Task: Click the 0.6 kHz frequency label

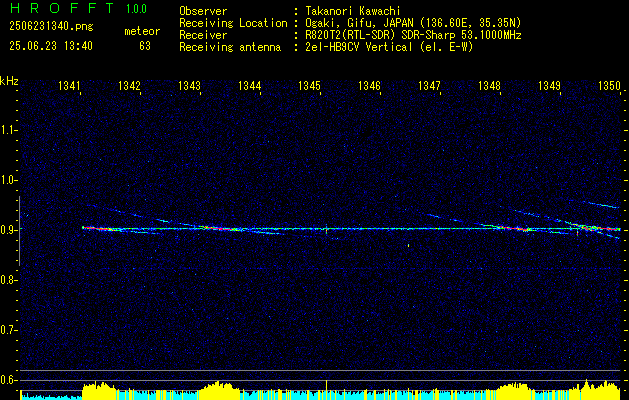Action: [x=8, y=380]
